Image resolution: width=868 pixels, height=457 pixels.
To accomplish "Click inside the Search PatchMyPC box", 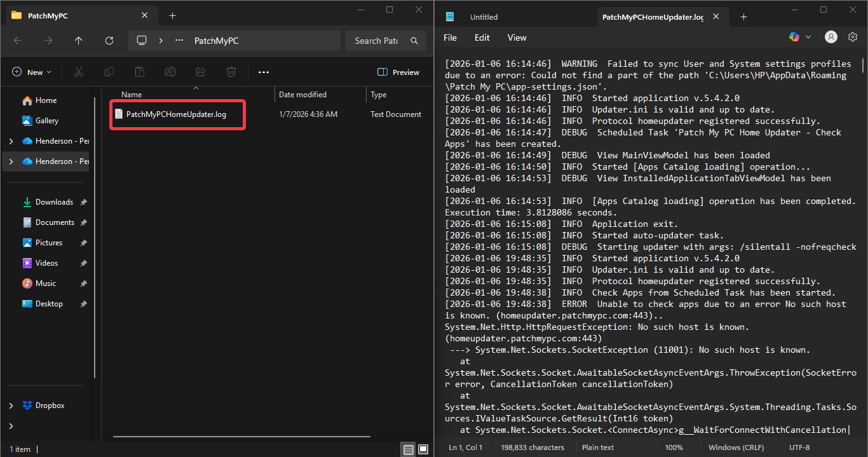I will pyautogui.click(x=381, y=40).
